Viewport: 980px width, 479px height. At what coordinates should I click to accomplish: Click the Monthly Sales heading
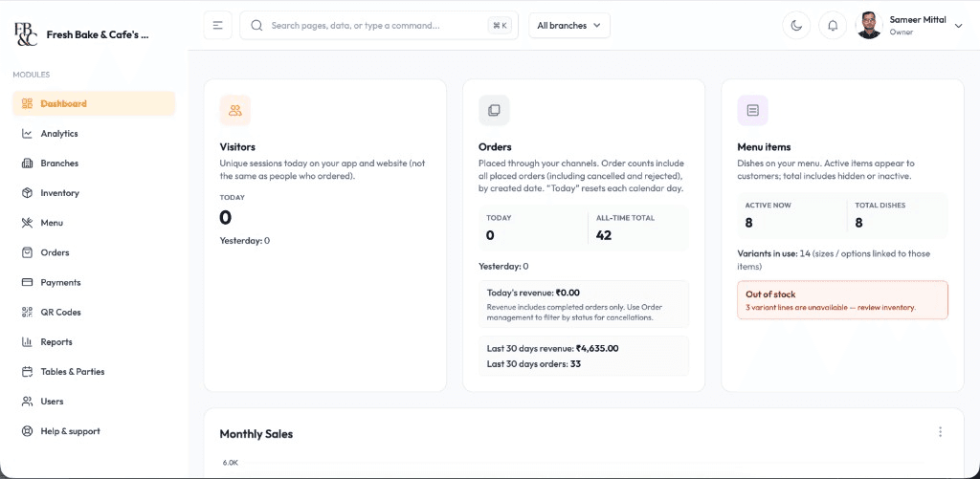pyautogui.click(x=256, y=434)
